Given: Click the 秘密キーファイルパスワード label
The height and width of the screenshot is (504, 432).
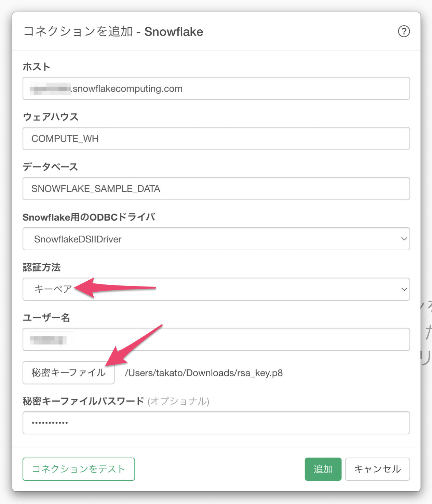Looking at the screenshot, I should 83,401.
